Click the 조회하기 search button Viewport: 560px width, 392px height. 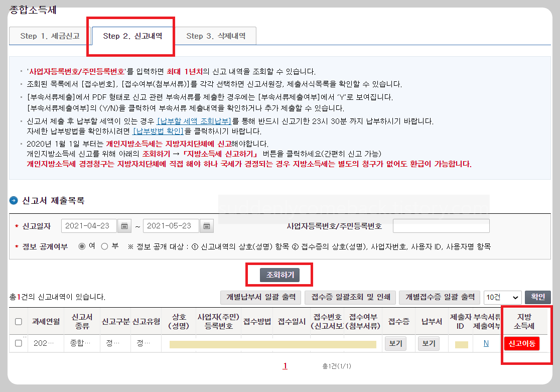[x=279, y=275]
